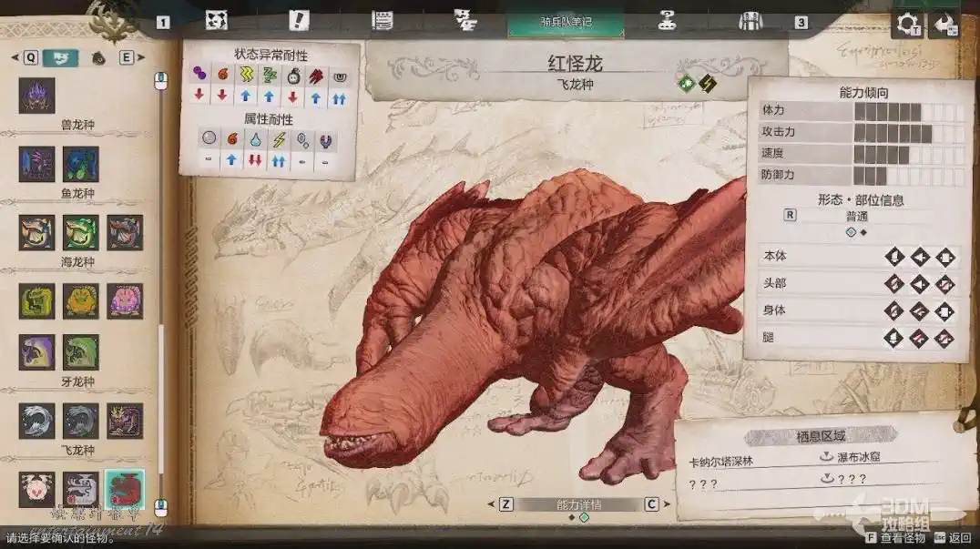Expand next detail page with C arrow
The width and height of the screenshot is (980, 549).
(651, 504)
